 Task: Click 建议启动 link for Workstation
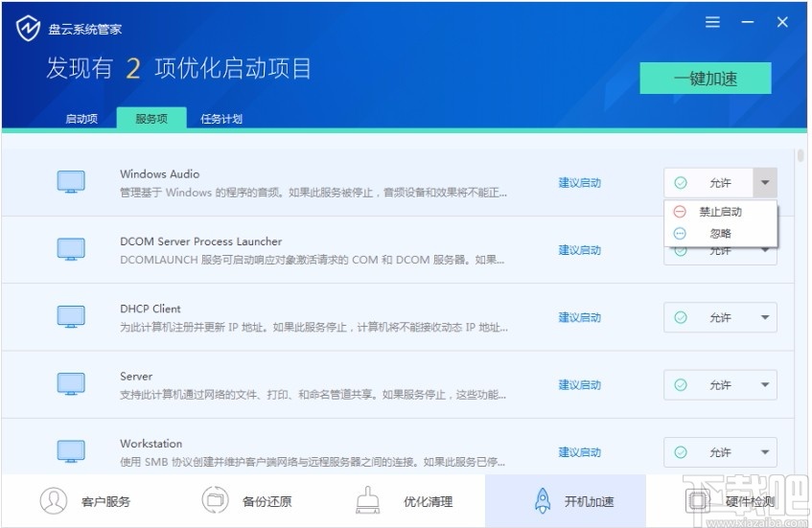click(x=579, y=452)
